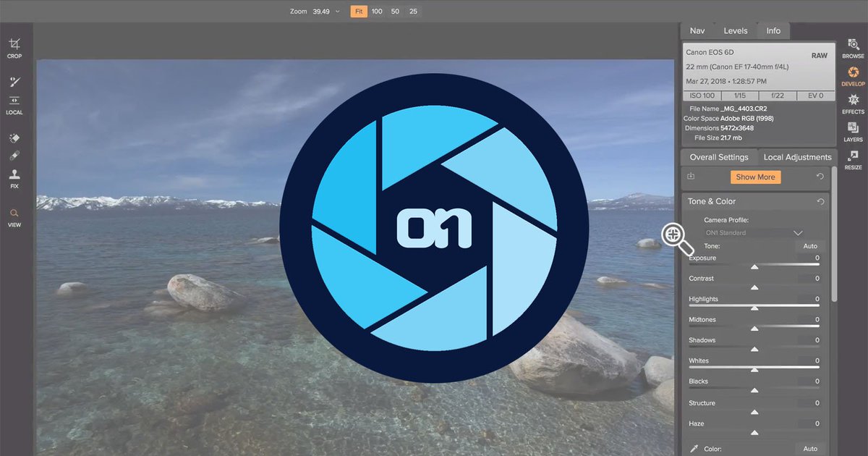Click the EV 0 info cell
The width and height of the screenshot is (868, 456).
[816, 96]
